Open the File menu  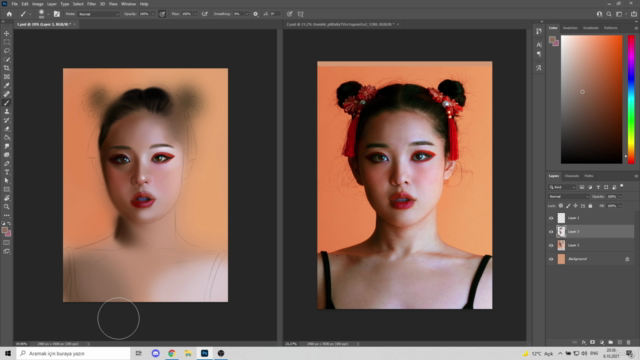[x=14, y=4]
